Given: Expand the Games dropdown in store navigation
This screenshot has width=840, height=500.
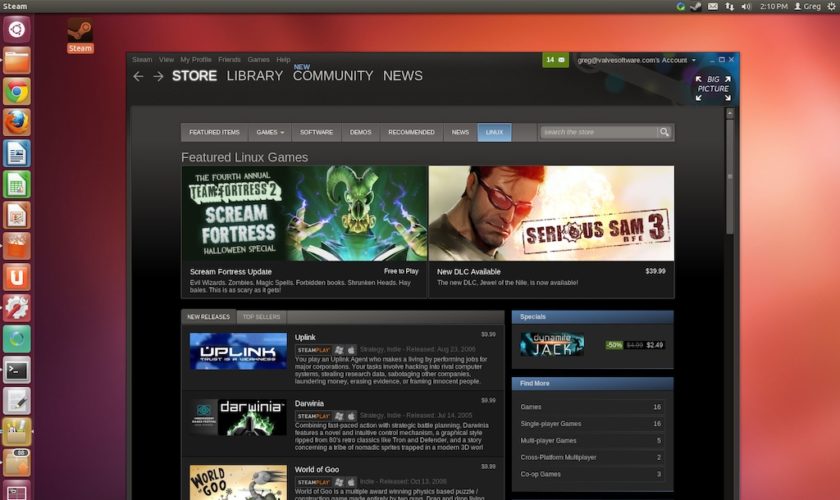Looking at the screenshot, I should [269, 132].
